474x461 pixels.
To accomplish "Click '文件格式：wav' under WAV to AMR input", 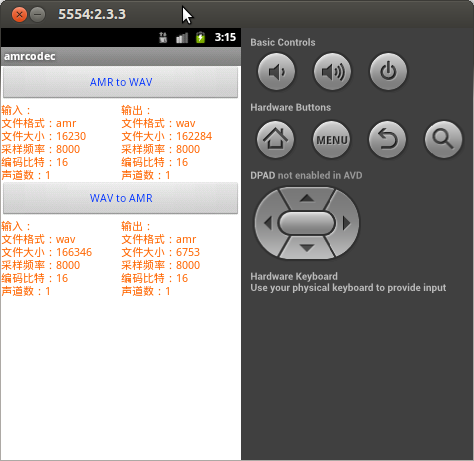I will 38,239.
